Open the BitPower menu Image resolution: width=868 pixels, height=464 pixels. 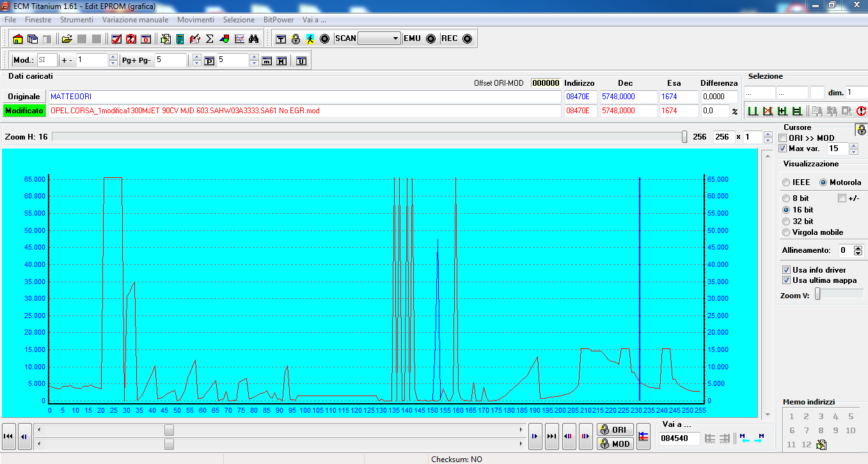point(278,20)
